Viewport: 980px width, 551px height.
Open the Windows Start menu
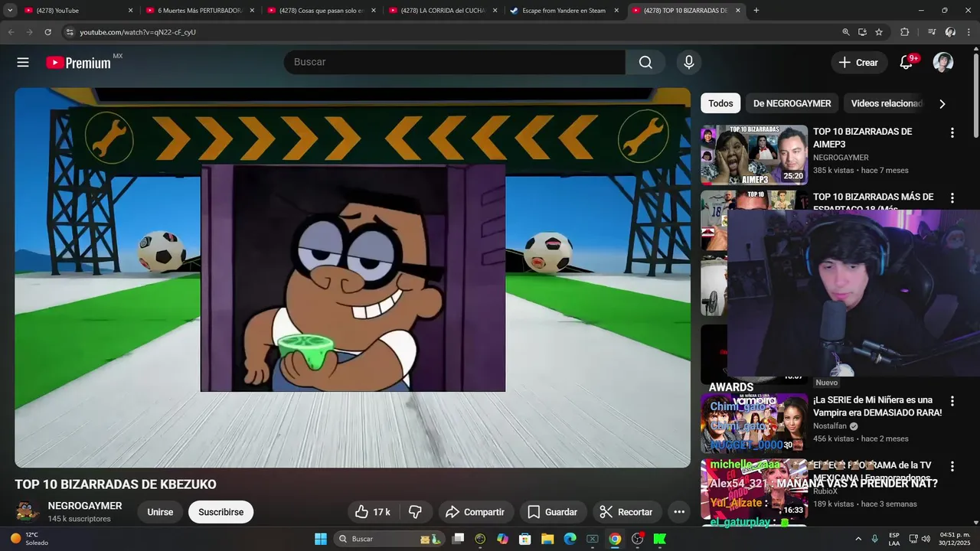321,539
